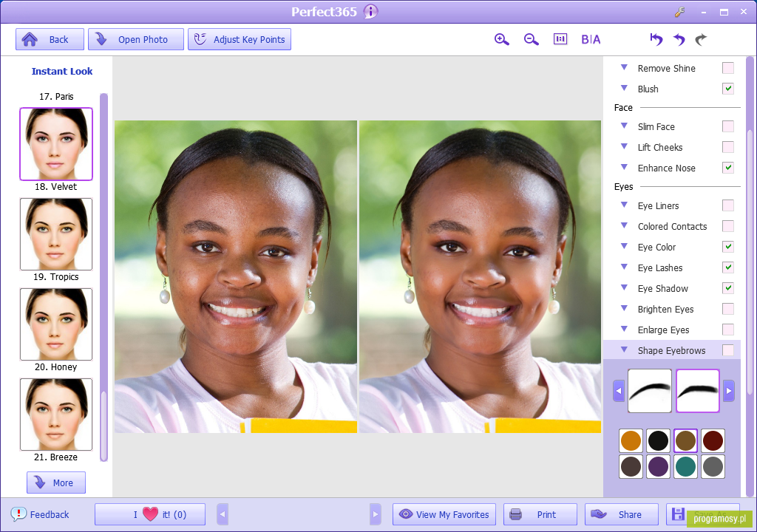This screenshot has height=532, width=757.
Task: Click the I love it! (0) button
Action: coord(150,514)
